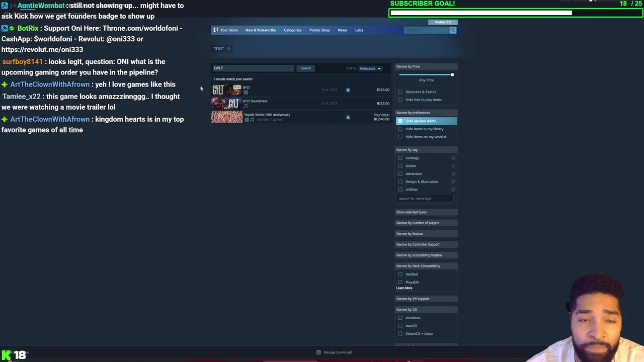644x362 pixels.
Task: Expand Narrow by VR Support
Action: (x=426, y=299)
